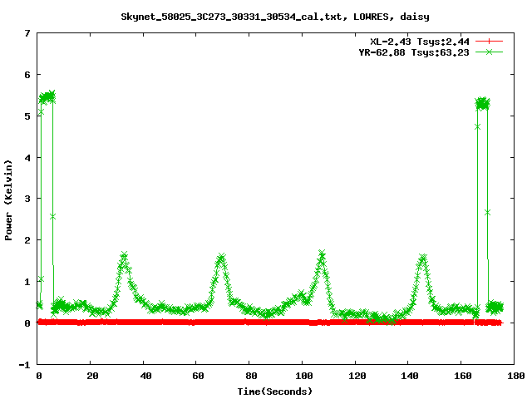The width and height of the screenshot is (532, 399).
Task: Click the x-axis tick label 20
Action: [x=92, y=376]
